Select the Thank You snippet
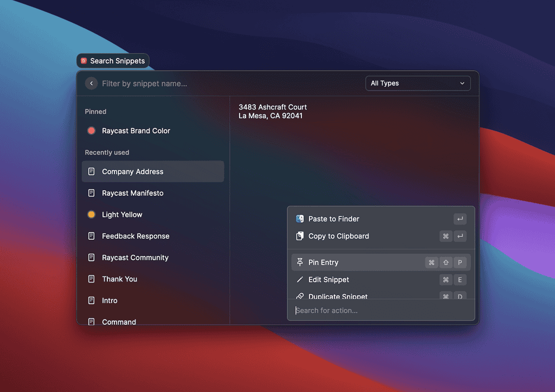This screenshot has width=555, height=392. click(x=153, y=279)
